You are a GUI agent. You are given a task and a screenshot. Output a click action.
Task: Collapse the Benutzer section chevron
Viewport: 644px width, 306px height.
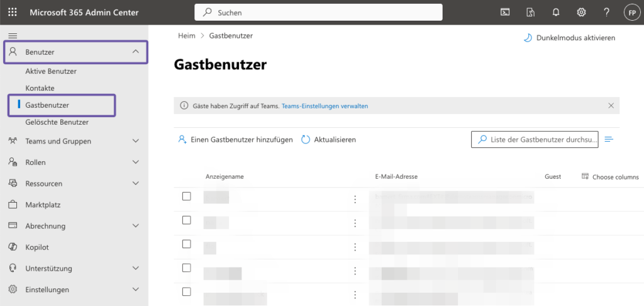136,52
